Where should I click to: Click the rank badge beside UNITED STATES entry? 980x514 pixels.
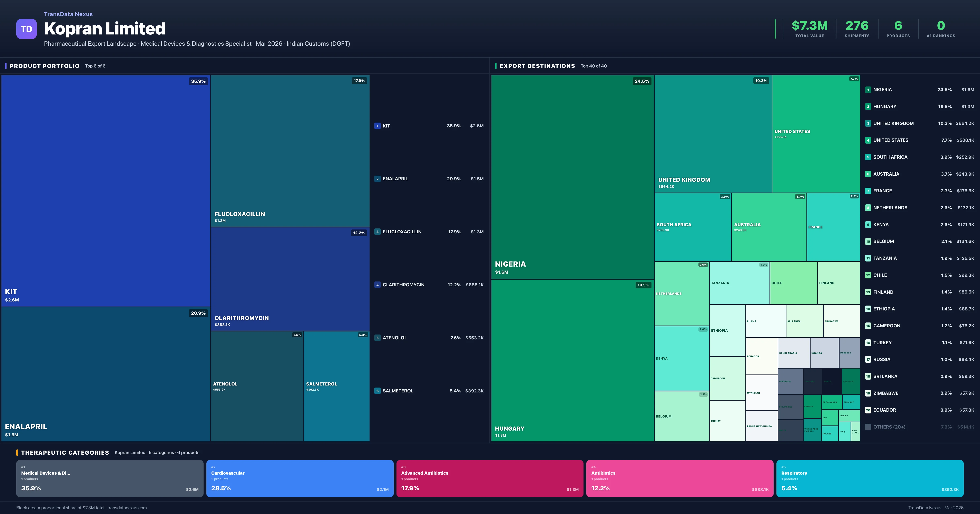click(x=868, y=140)
